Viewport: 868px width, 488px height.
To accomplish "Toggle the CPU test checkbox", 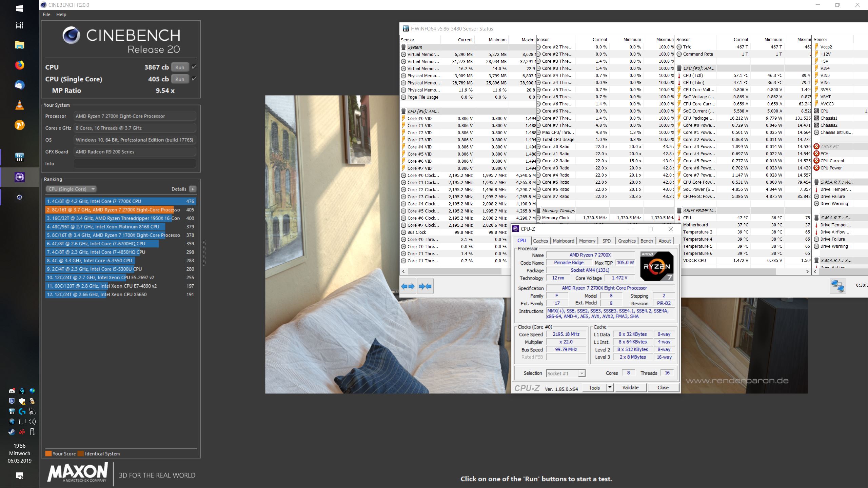I will point(194,67).
